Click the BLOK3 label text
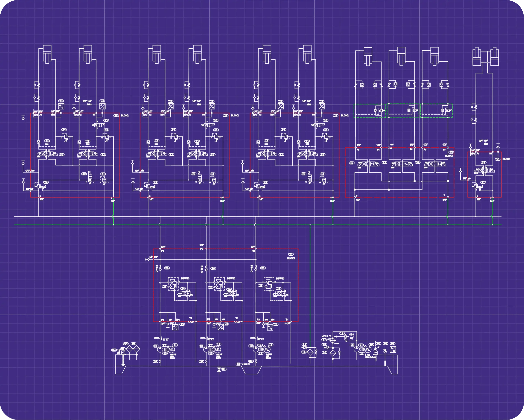 click(506, 159)
